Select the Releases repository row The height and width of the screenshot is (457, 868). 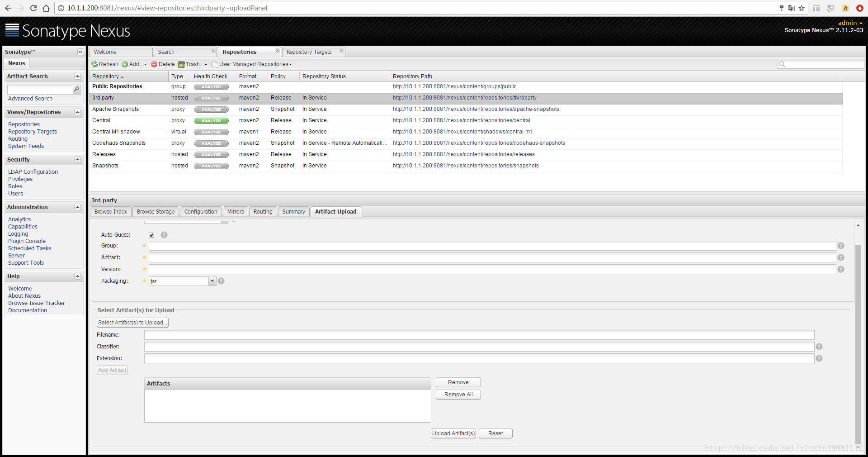(466, 155)
